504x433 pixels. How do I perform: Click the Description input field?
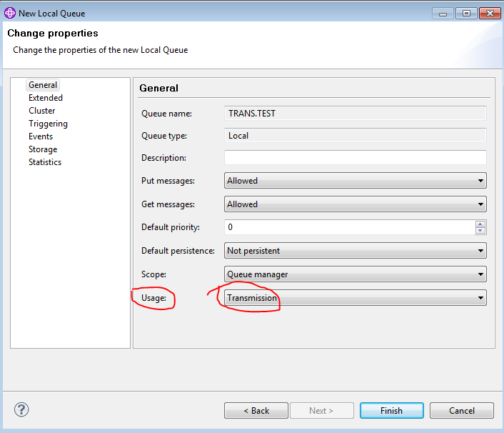tap(356, 158)
